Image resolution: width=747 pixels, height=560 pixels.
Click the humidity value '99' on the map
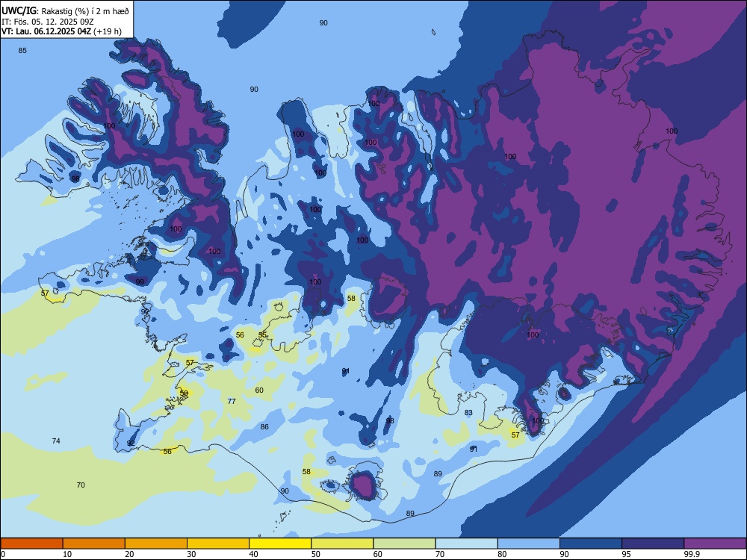pos(140,282)
